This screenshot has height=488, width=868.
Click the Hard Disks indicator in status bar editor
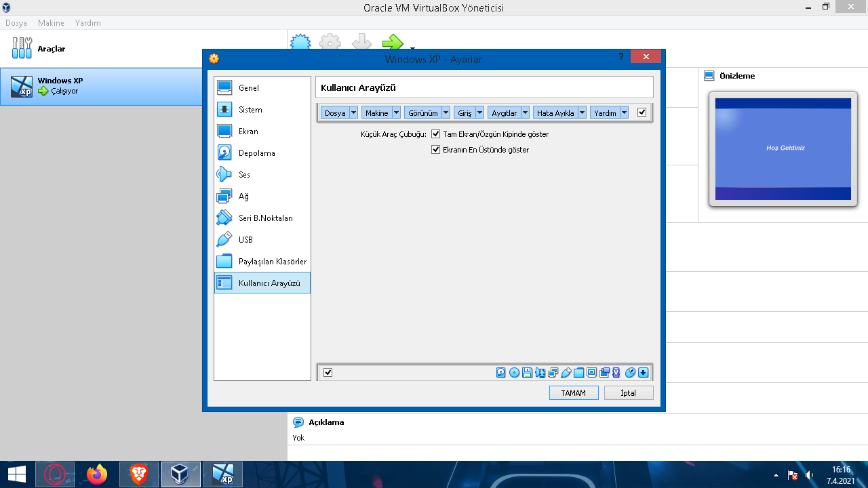tap(501, 372)
